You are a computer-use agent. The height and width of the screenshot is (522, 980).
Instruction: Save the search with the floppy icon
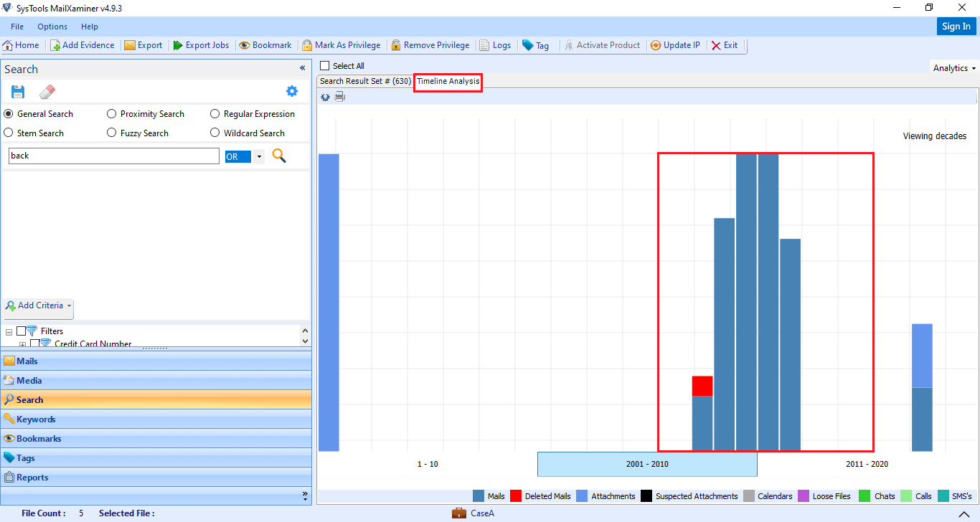18,92
